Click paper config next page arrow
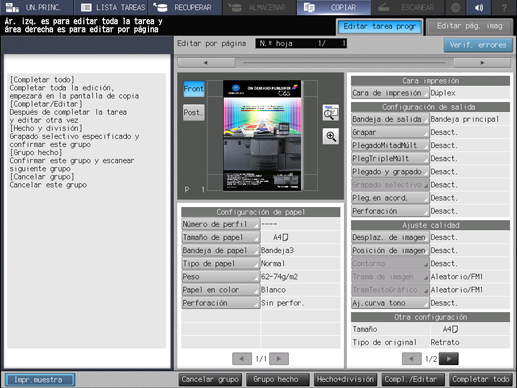 pyautogui.click(x=279, y=359)
